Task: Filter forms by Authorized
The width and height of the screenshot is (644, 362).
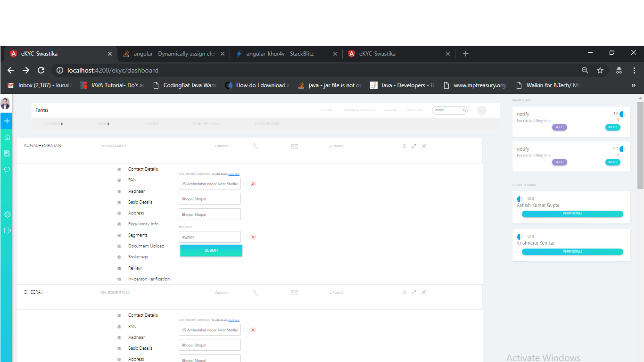Action: (x=415, y=110)
